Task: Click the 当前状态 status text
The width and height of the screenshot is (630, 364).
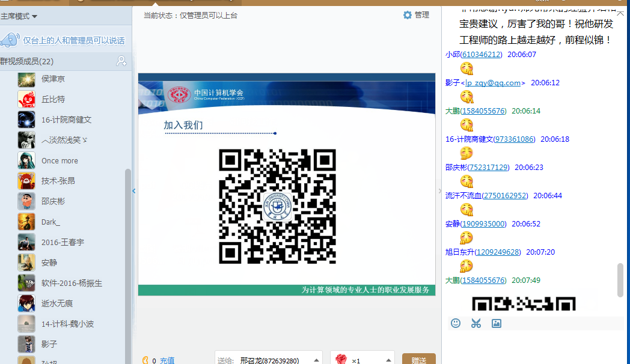Action: click(191, 16)
